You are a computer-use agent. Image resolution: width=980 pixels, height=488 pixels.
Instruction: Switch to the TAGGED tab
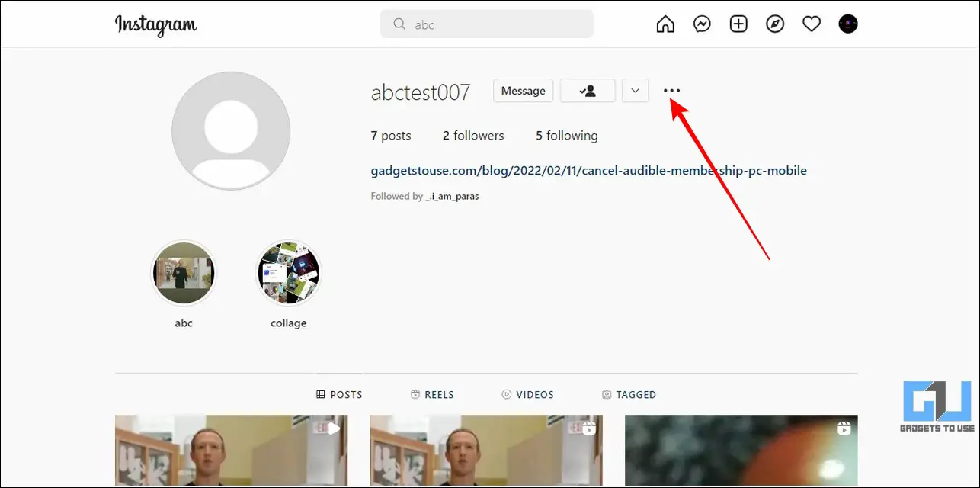[629, 394]
